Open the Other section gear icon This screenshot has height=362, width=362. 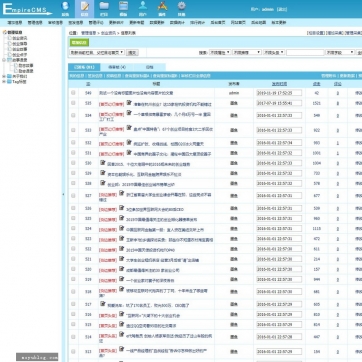coord(181,6)
